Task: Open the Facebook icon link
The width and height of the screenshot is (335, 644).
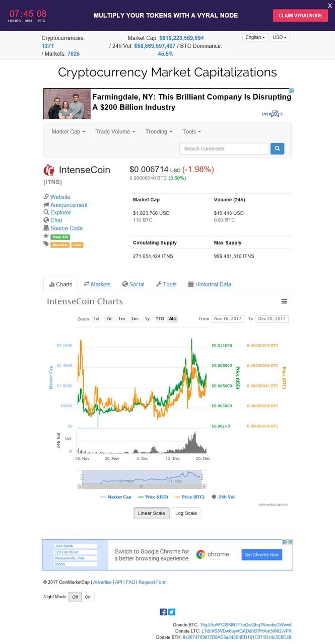Action: (163, 612)
